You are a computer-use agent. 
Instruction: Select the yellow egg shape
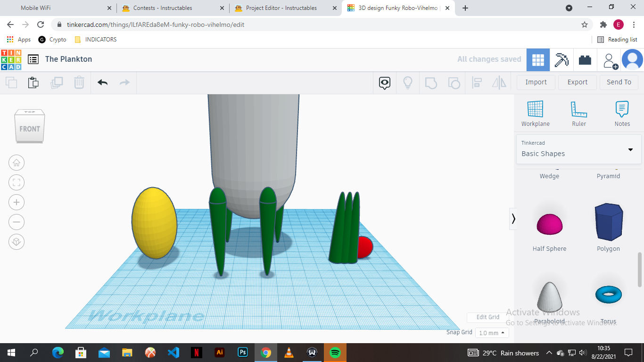pos(154,223)
